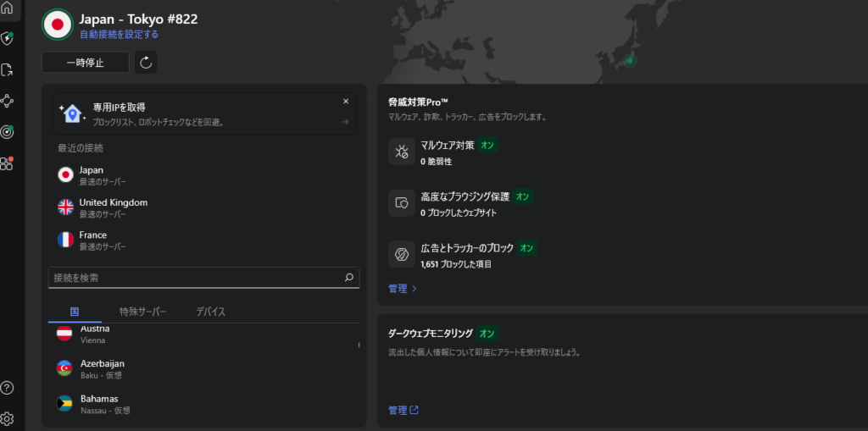Open the Meshnet sidebar icon
This screenshot has width=868, height=431.
click(8, 101)
